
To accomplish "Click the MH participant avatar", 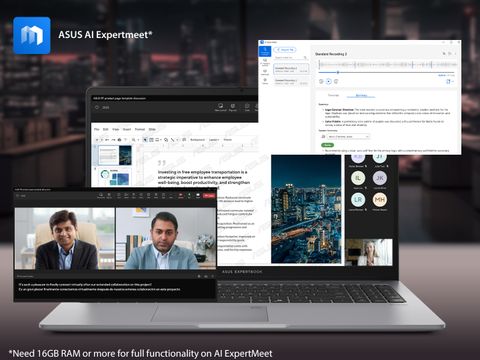I will pyautogui.click(x=380, y=200).
